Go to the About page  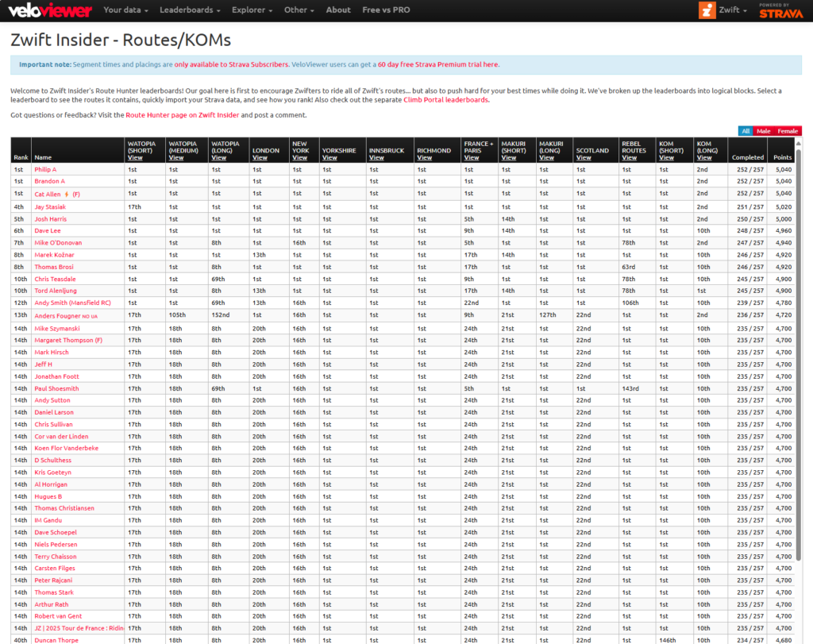(338, 10)
